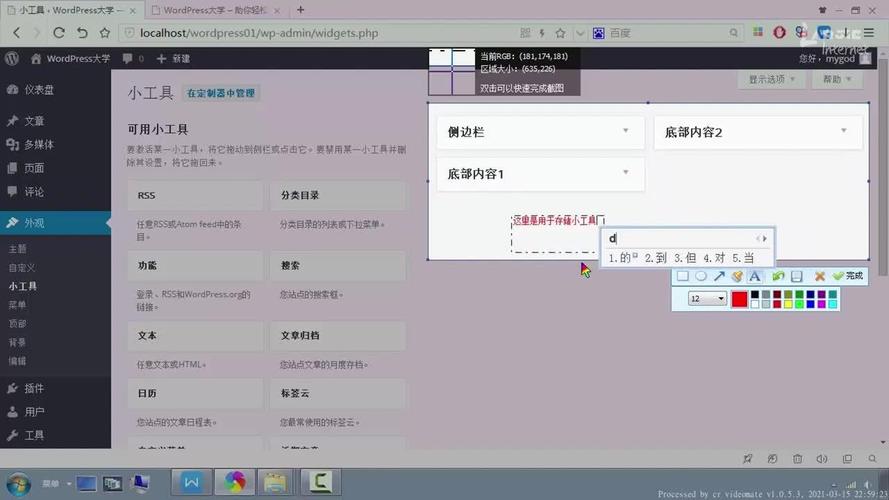Click the 标签云 available widget
This screenshot has width=889, height=500.
[x=338, y=393]
